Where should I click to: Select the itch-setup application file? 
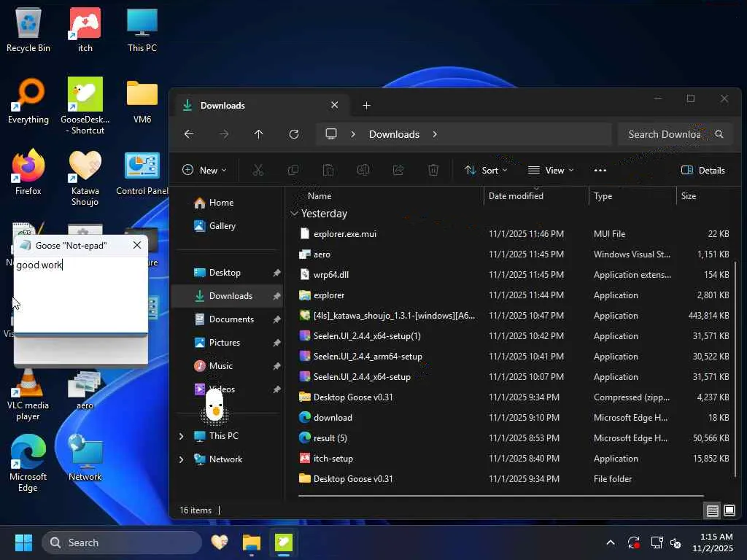coord(333,459)
